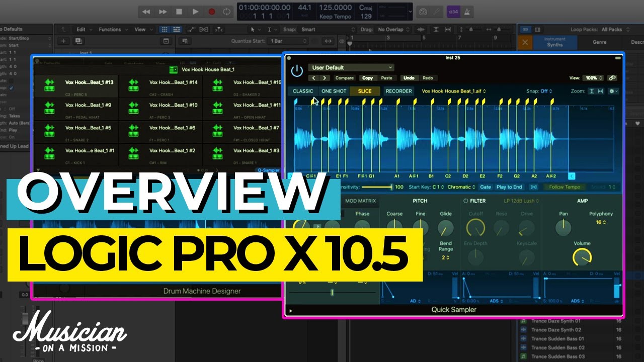Toggle the Gate button
The width and height of the screenshot is (644, 362).
click(x=485, y=187)
